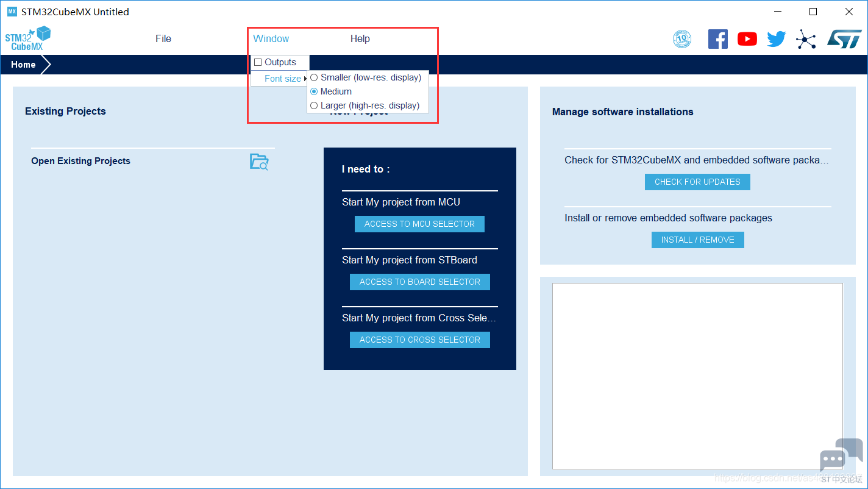The height and width of the screenshot is (489, 868).
Task: Open the File menu
Action: [163, 38]
